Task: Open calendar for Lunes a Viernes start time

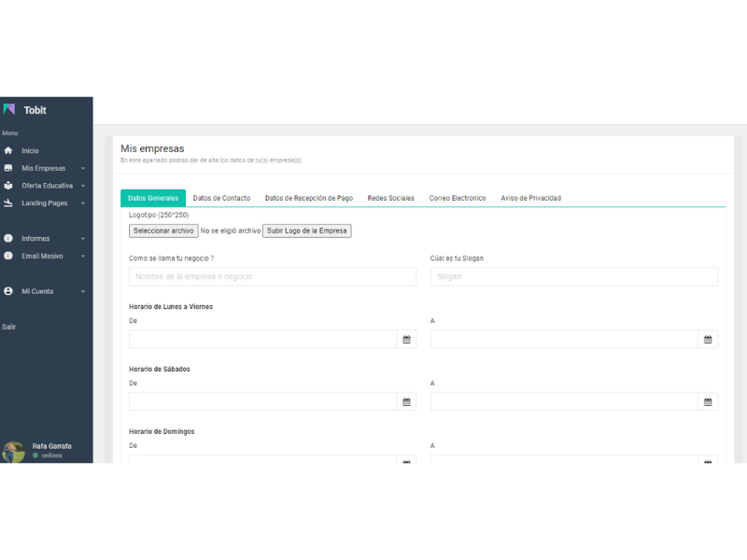Action: [406, 340]
